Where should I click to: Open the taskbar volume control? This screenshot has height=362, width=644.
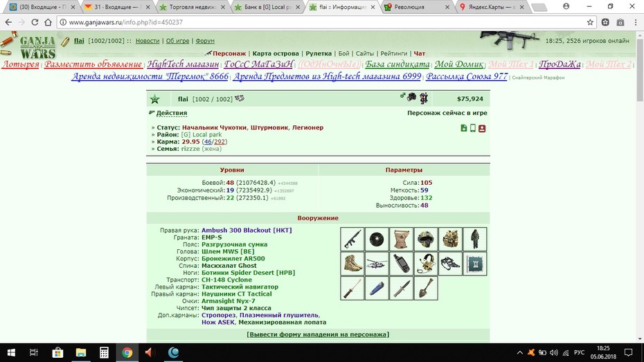click(x=554, y=352)
